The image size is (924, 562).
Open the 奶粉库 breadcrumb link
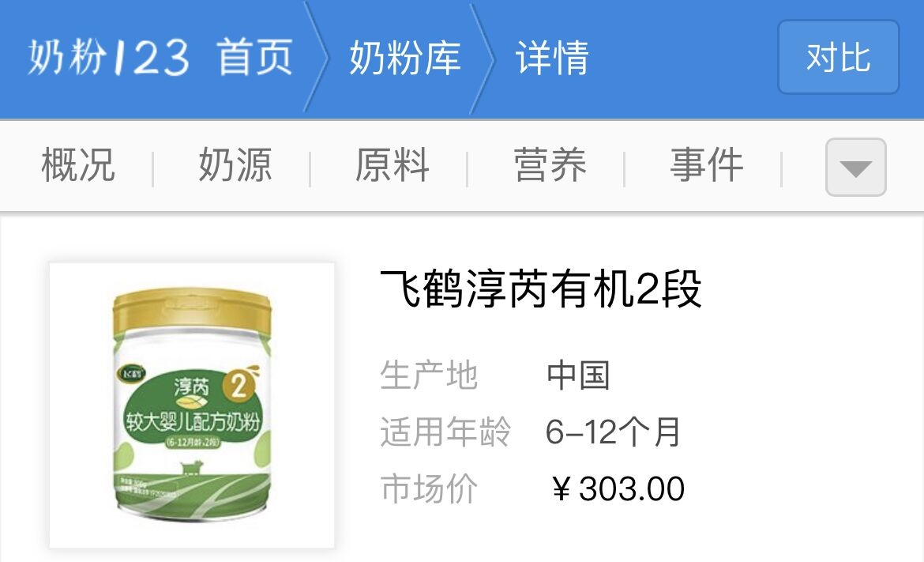coord(405,57)
